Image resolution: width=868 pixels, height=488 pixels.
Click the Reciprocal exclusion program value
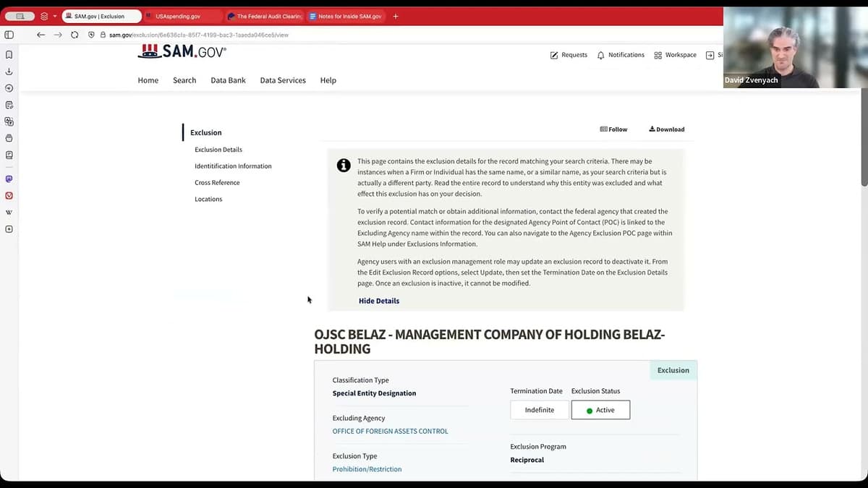click(527, 460)
